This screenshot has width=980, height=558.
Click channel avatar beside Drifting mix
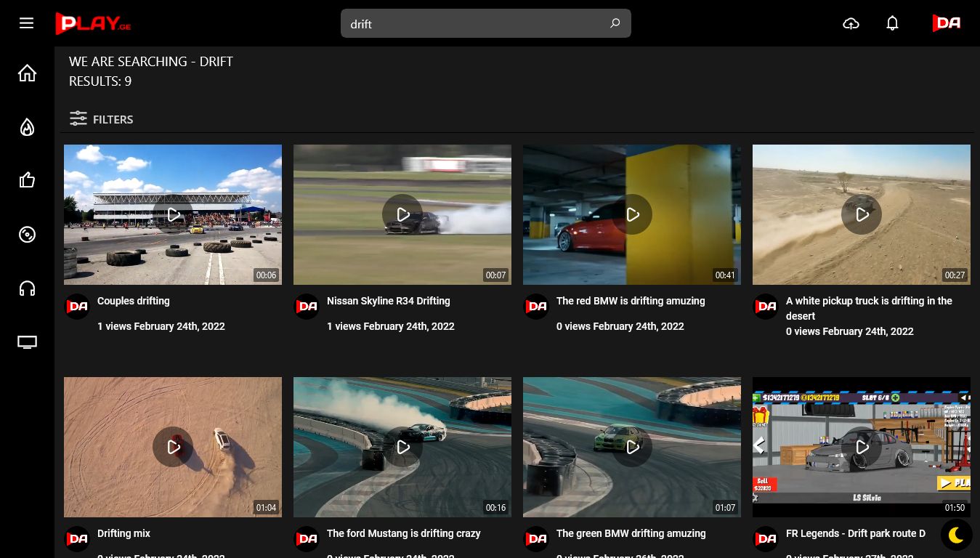pyautogui.click(x=77, y=539)
